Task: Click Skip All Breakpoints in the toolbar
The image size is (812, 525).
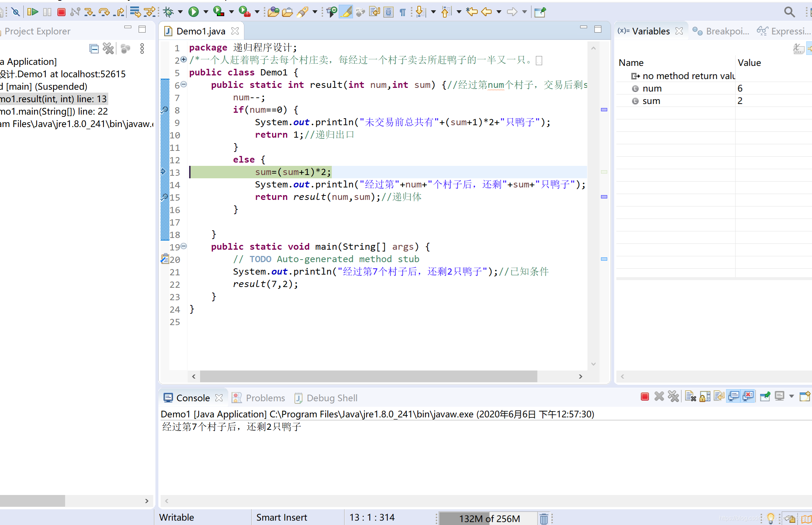Action: point(15,12)
